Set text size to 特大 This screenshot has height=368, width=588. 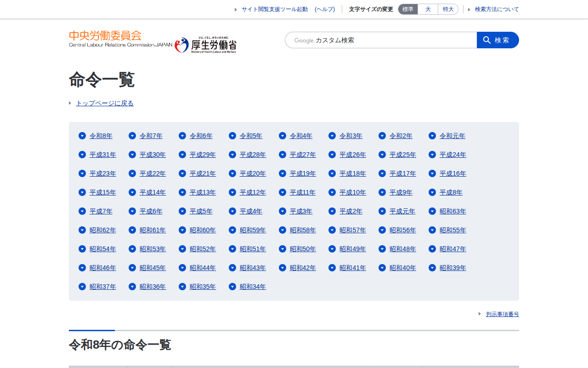click(x=448, y=9)
